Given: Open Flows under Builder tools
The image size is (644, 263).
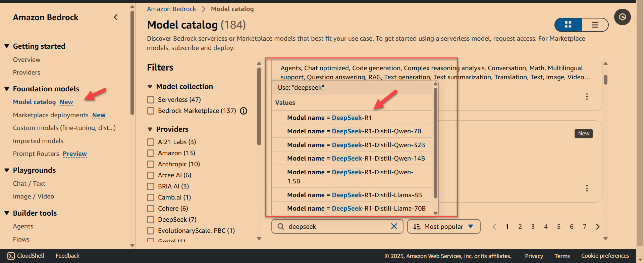Looking at the screenshot, I should [x=21, y=239].
